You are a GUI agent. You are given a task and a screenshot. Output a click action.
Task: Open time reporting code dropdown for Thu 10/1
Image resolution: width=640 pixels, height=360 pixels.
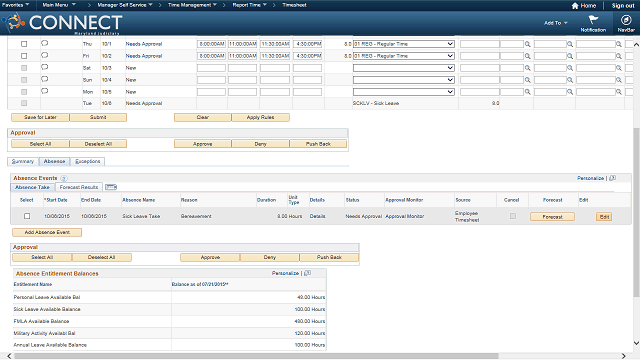point(404,44)
